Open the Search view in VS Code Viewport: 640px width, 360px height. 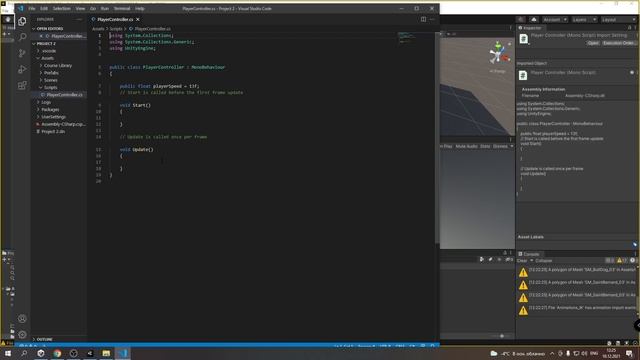[x=22, y=37]
